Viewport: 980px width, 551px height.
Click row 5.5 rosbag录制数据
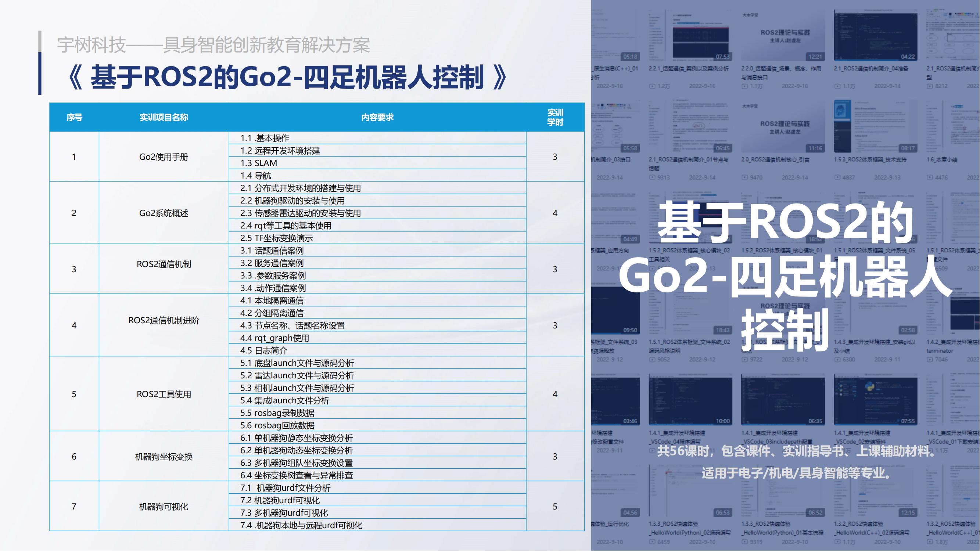click(377, 413)
